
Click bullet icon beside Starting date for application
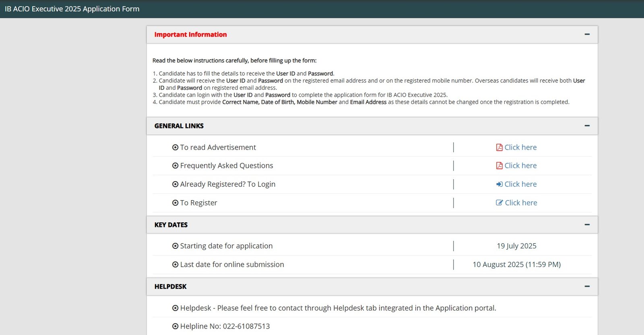(175, 246)
